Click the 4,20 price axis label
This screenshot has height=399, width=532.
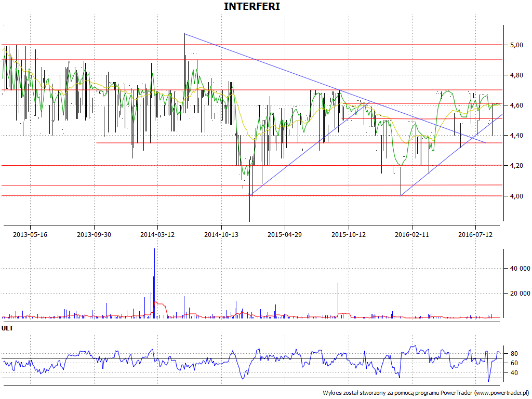point(516,166)
